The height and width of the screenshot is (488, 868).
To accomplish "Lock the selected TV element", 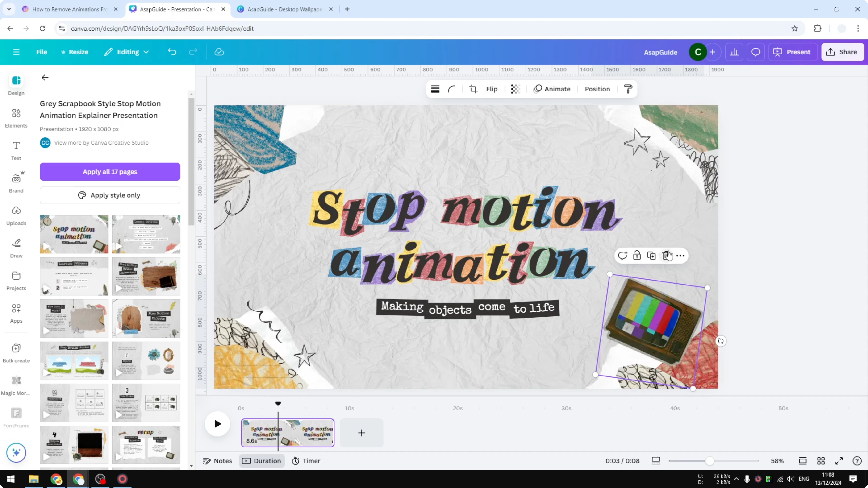I will [x=637, y=256].
